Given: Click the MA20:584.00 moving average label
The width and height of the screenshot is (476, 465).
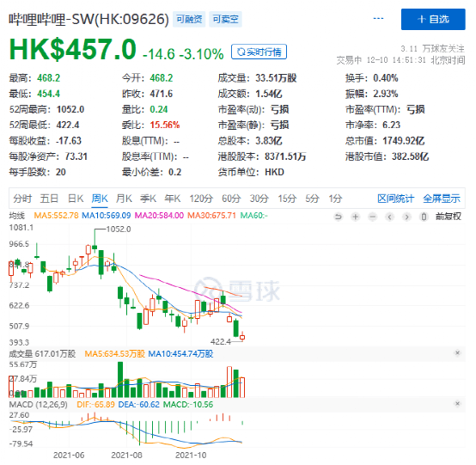Looking at the screenshot, I should (159, 216).
